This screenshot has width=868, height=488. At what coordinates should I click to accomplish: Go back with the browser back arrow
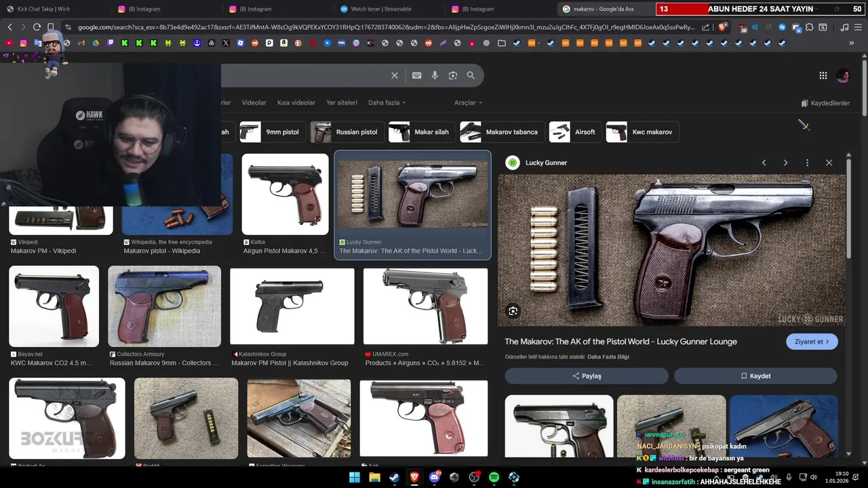click(9, 27)
